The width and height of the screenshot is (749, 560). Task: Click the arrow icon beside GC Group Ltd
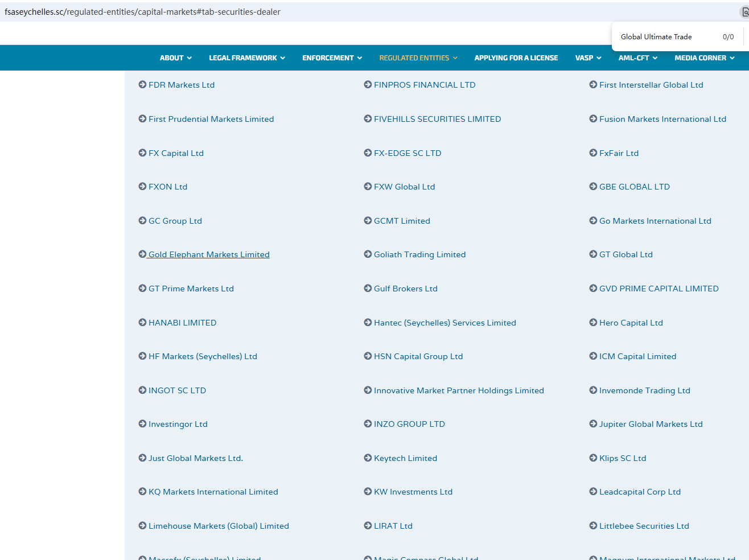(142, 221)
